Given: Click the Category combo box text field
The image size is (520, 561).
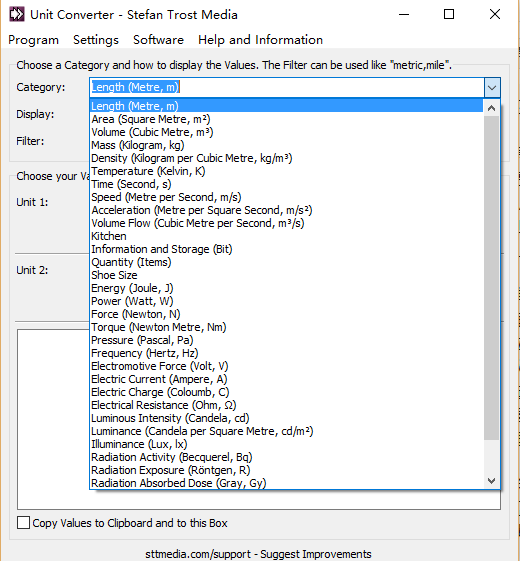Looking at the screenshot, I should pyautogui.click(x=287, y=87).
